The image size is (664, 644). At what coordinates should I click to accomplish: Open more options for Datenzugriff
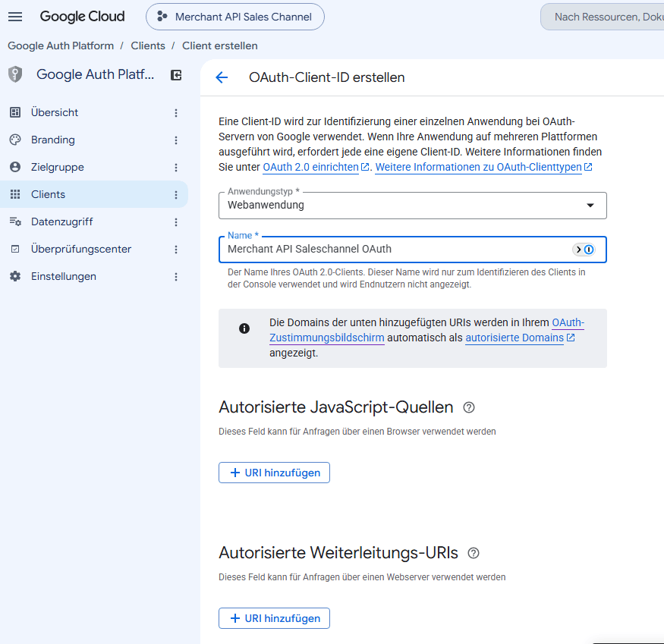[176, 222]
